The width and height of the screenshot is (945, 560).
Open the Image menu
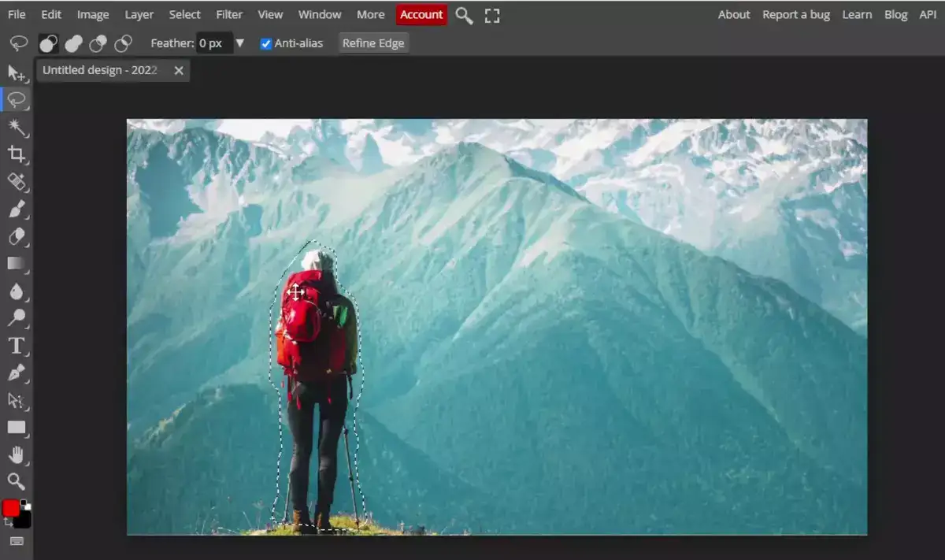click(93, 14)
